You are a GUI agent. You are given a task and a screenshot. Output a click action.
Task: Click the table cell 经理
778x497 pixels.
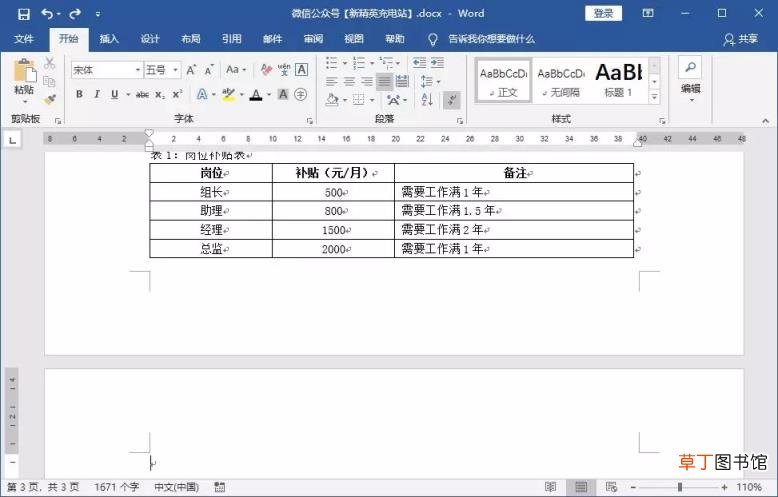click(211, 230)
